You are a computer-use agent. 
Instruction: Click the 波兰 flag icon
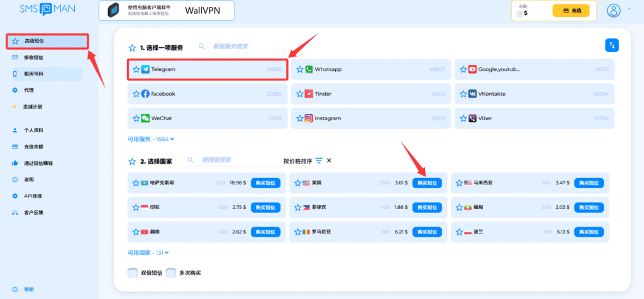(x=468, y=232)
